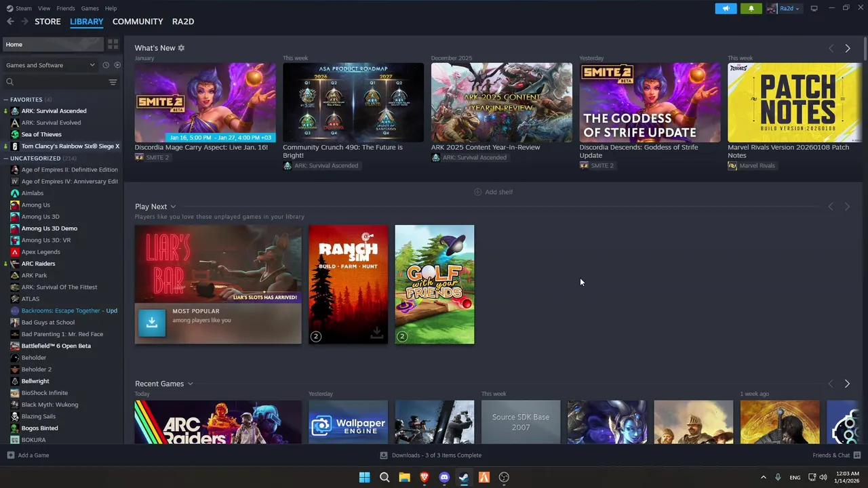Viewport: 868px width, 488px height.
Task: Open Windows Start button
Action: (364, 477)
